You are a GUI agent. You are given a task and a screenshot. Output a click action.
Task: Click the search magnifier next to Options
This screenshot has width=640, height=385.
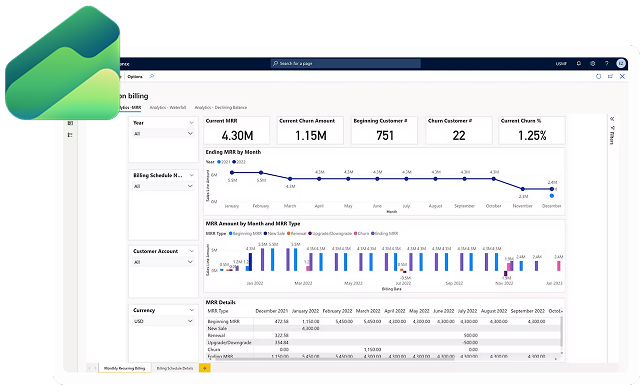[151, 76]
